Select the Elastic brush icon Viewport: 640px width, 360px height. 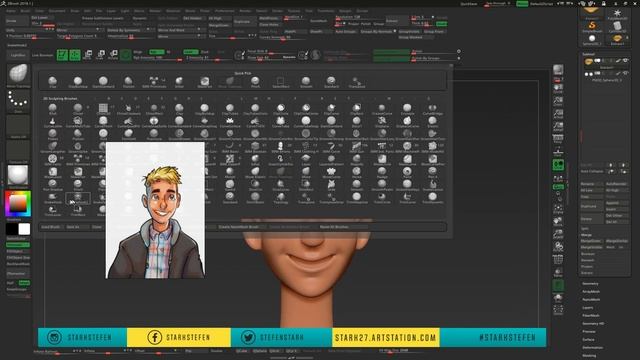click(432, 122)
